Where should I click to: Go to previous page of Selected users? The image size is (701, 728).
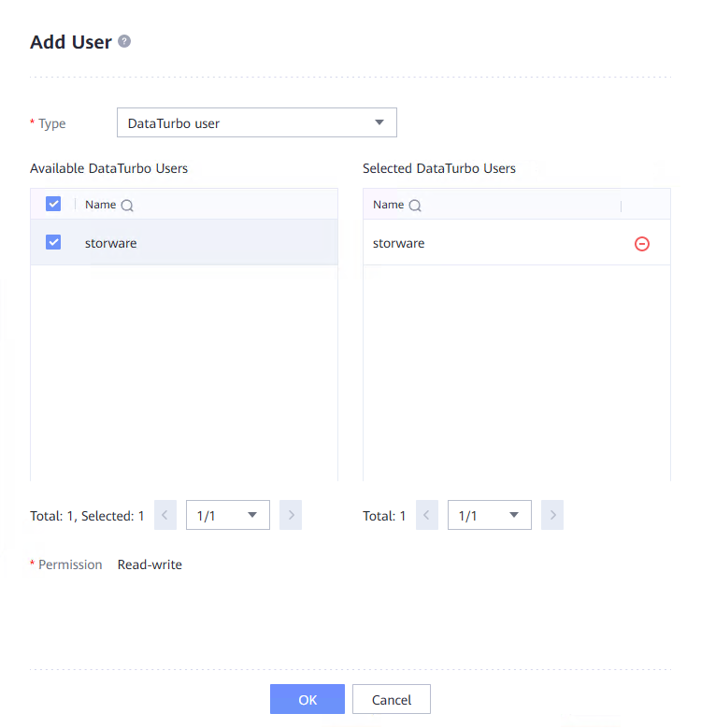[x=427, y=515]
